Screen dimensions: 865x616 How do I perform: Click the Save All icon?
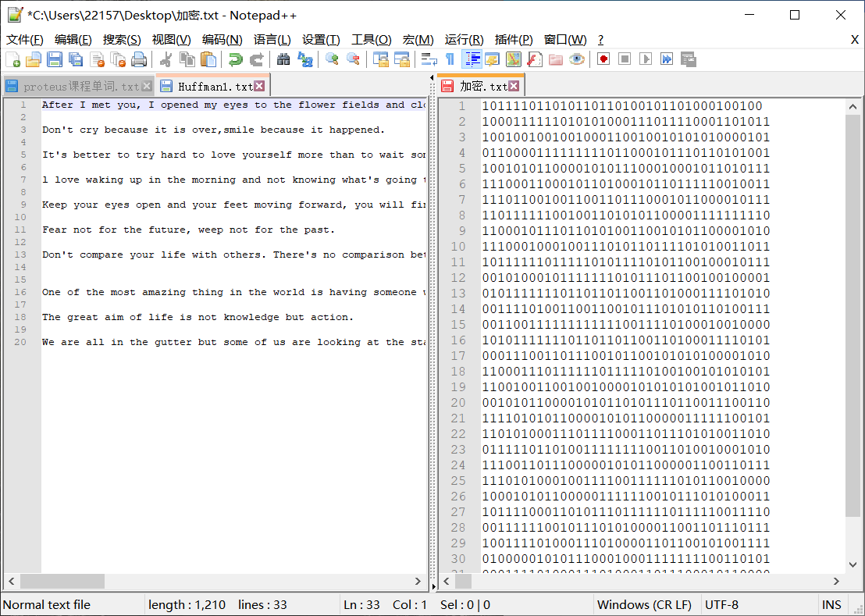click(76, 59)
